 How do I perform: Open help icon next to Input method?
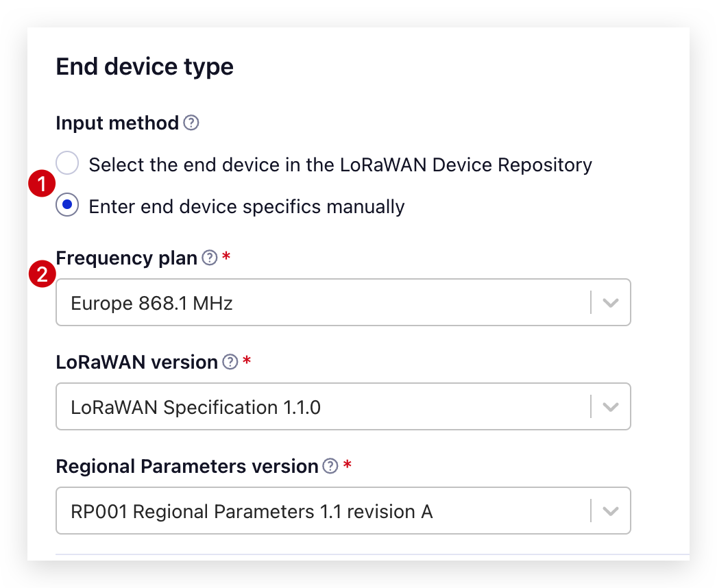pos(191,123)
